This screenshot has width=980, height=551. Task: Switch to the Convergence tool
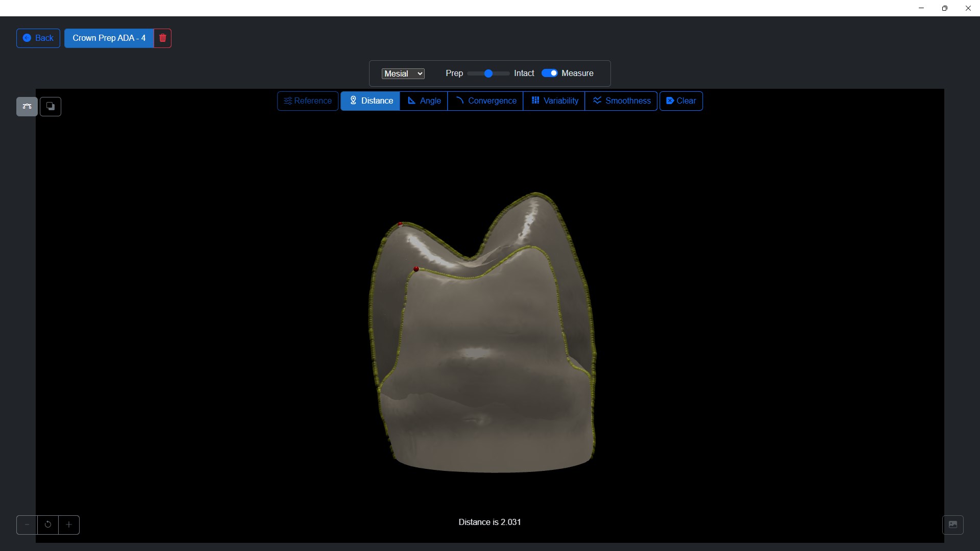pos(485,101)
